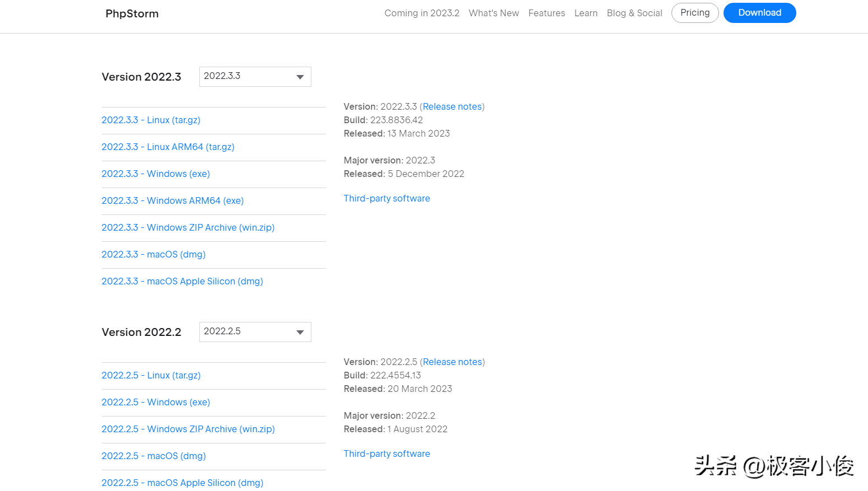This screenshot has width=868, height=491.
Task: Download 2022.3.3 Linux ARM64 tar.gz
Action: (168, 147)
